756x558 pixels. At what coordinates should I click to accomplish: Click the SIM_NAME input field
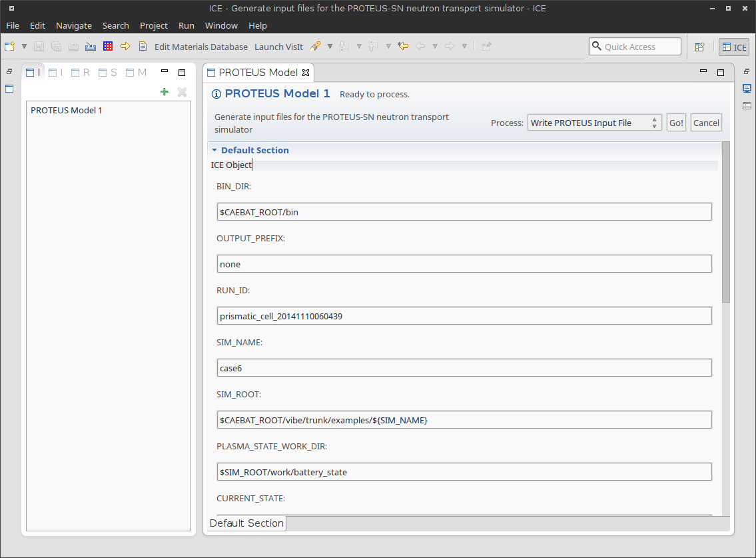tap(464, 368)
